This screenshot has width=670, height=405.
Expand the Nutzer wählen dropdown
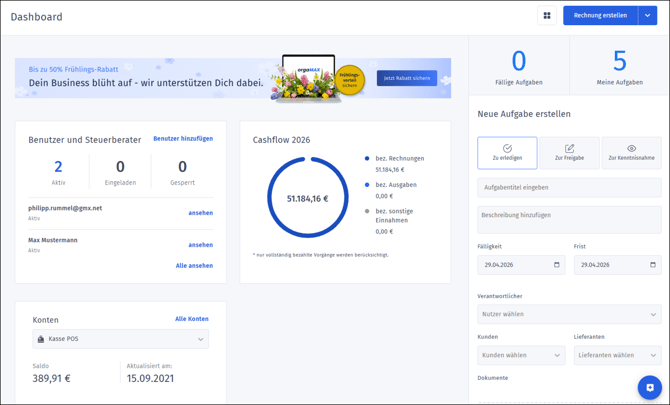[x=569, y=314]
